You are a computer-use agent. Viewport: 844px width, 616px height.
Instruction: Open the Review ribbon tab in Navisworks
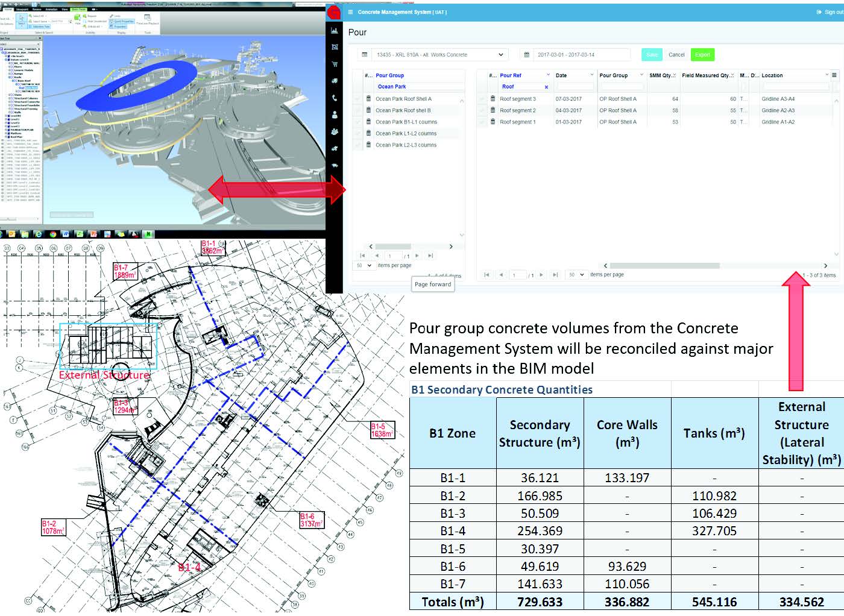coord(37,10)
